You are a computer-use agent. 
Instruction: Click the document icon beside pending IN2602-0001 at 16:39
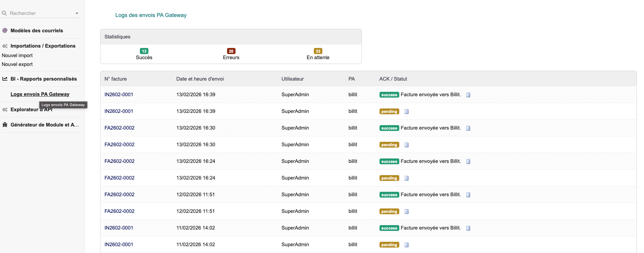406,112
